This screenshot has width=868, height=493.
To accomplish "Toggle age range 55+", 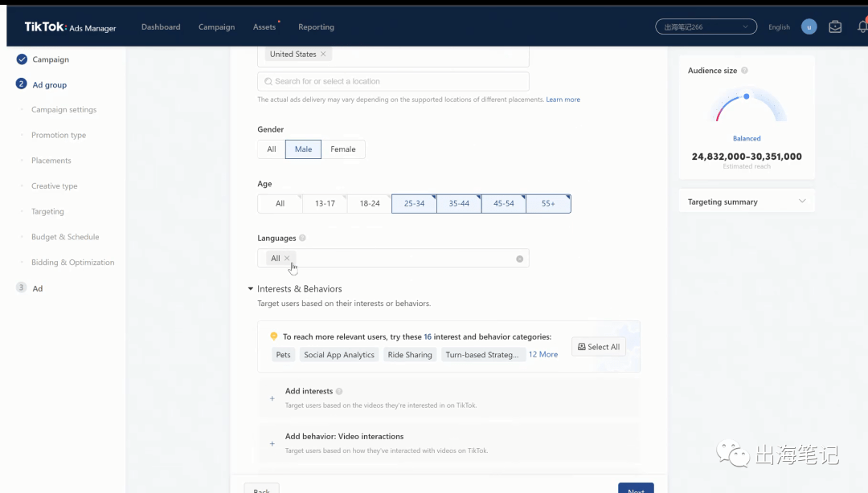I will click(549, 204).
